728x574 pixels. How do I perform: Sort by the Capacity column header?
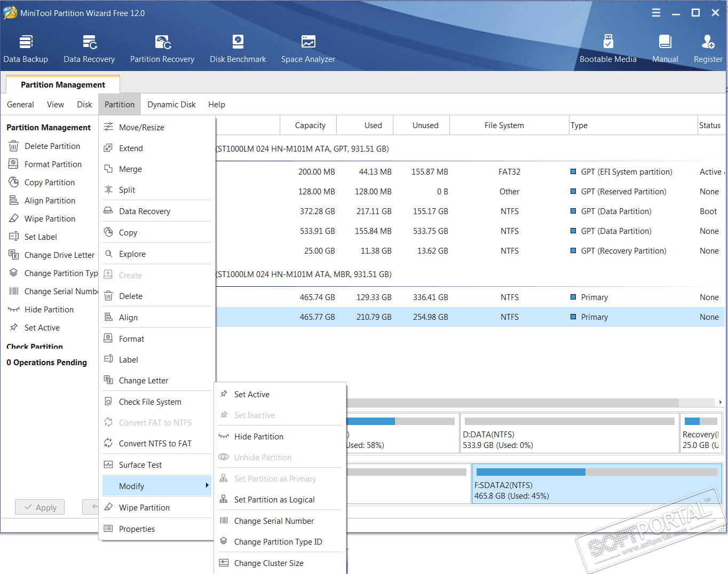tap(310, 125)
